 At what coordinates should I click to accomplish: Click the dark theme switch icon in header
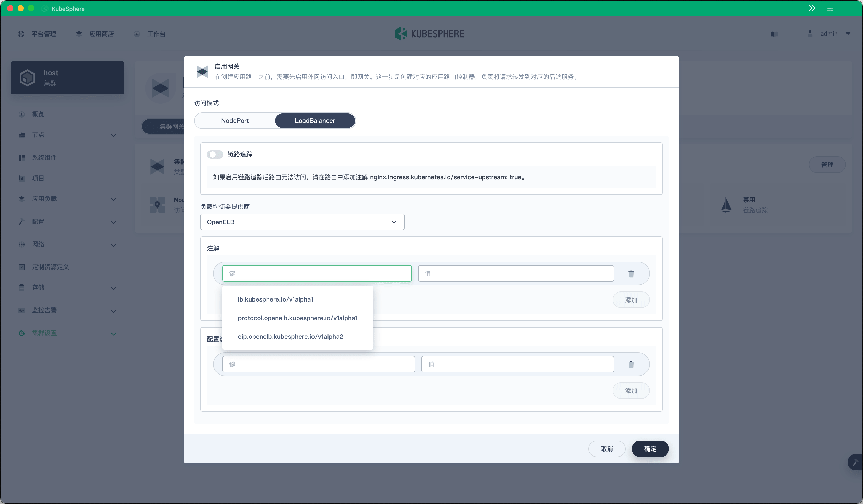click(775, 34)
